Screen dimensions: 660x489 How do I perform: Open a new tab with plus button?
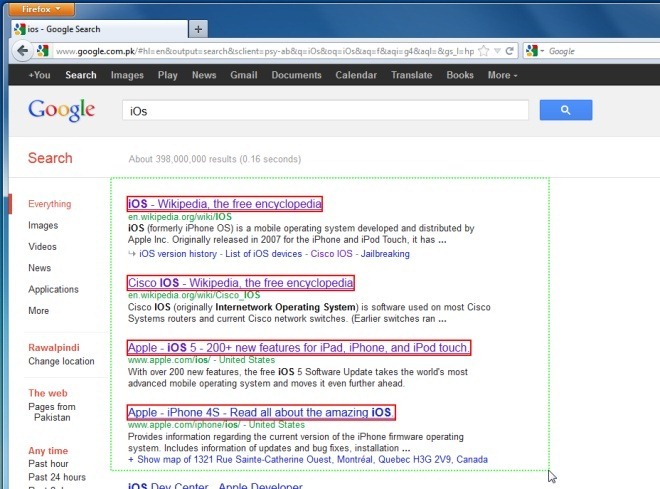point(198,29)
